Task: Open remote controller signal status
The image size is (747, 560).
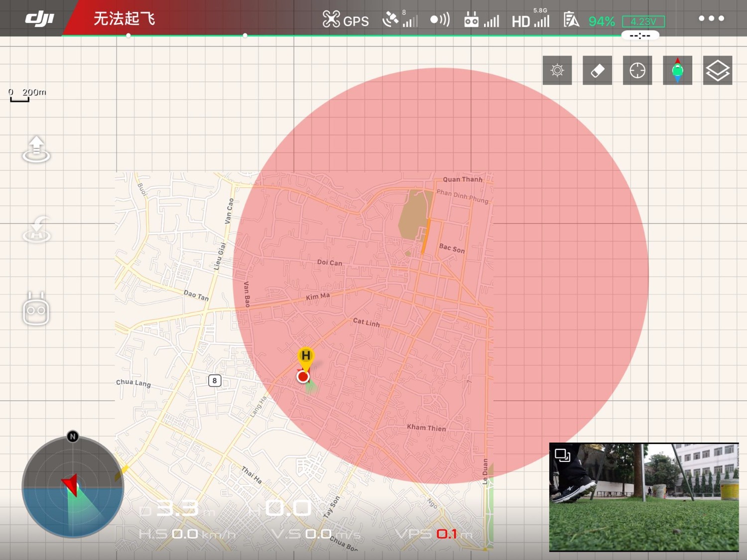Action: (481, 20)
